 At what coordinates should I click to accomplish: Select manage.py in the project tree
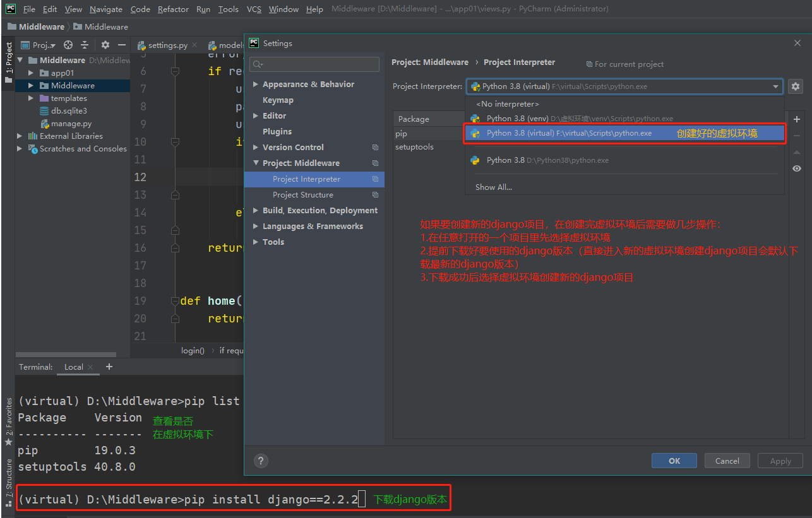click(x=71, y=124)
